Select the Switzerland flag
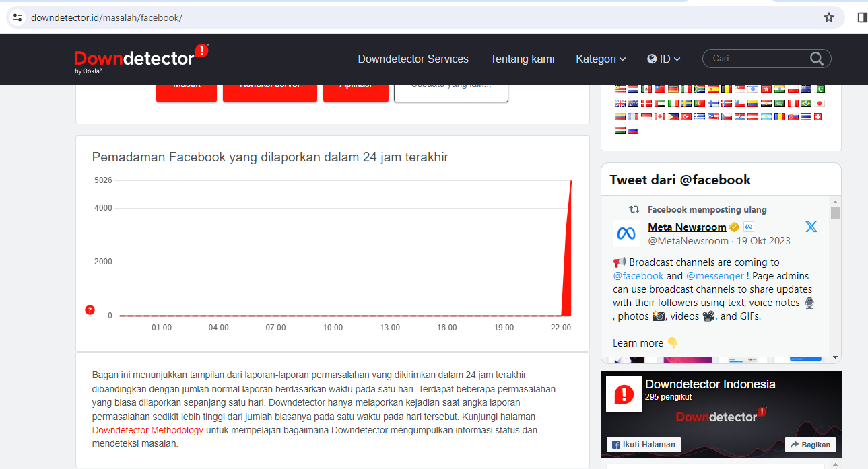Screen dimensions: 868x469 (817, 116)
